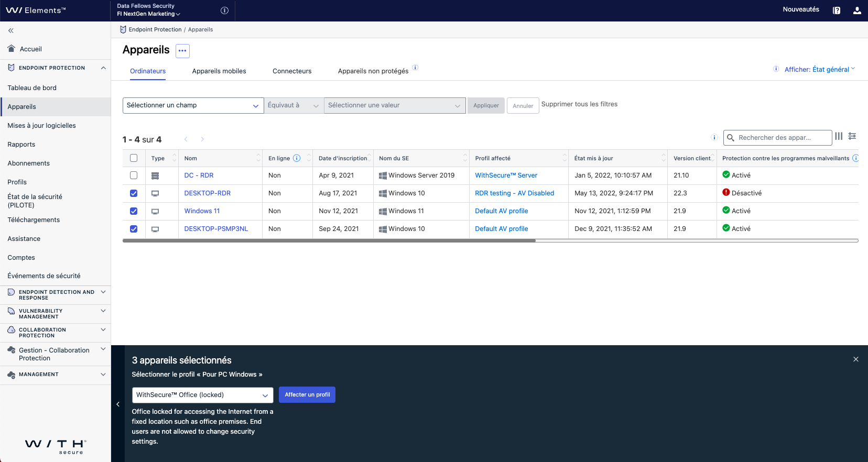Open the Équivaut à operator dropdown
This screenshot has width=868, height=462.
[x=294, y=105]
